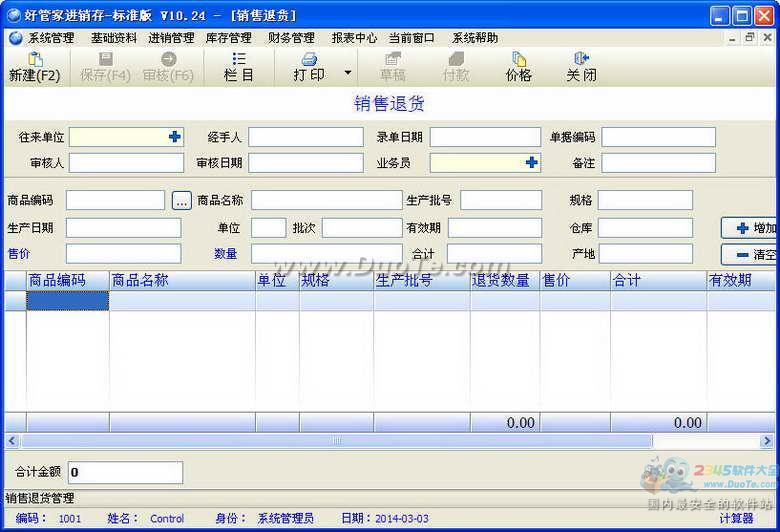Click the 商品编码 input field

[115, 200]
